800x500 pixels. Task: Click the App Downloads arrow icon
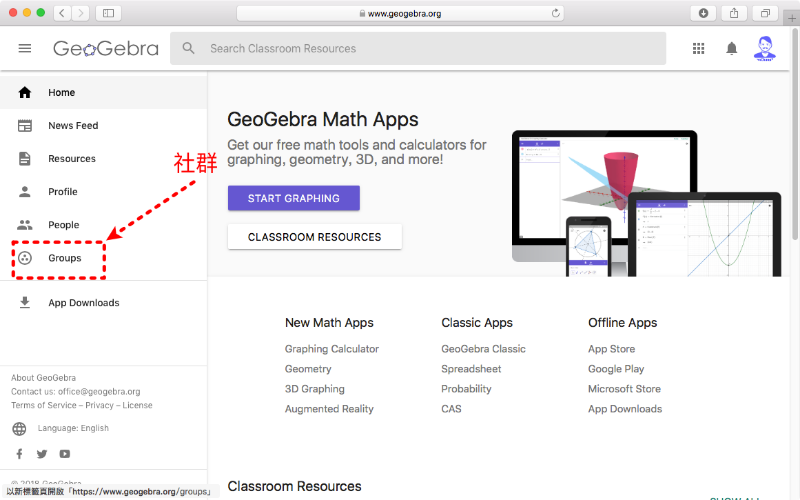pyautogui.click(x=24, y=303)
